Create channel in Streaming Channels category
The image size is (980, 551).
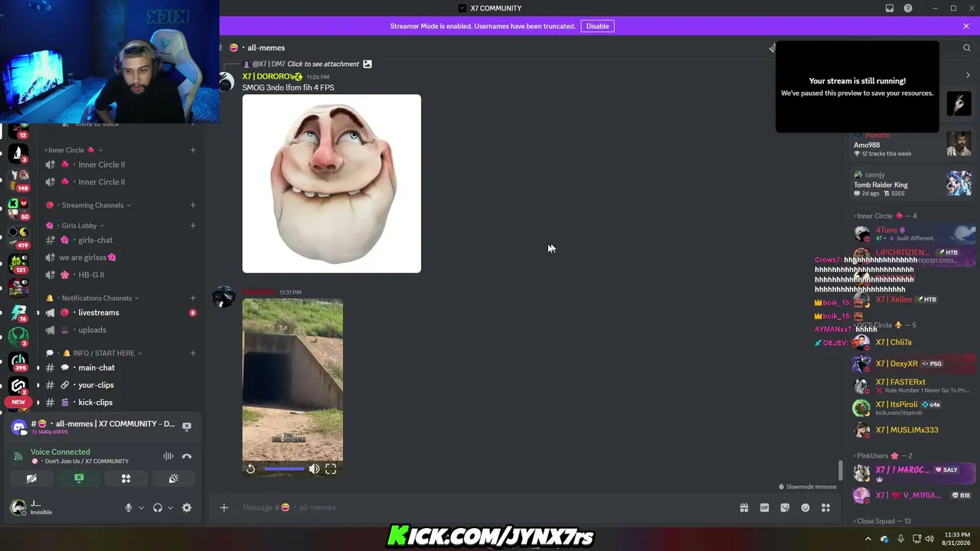coord(193,205)
